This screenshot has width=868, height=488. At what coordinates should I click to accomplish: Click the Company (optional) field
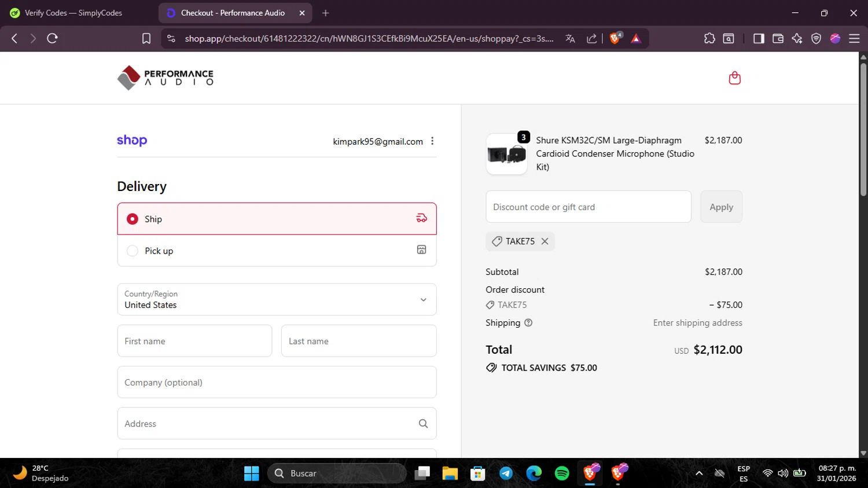(277, 382)
